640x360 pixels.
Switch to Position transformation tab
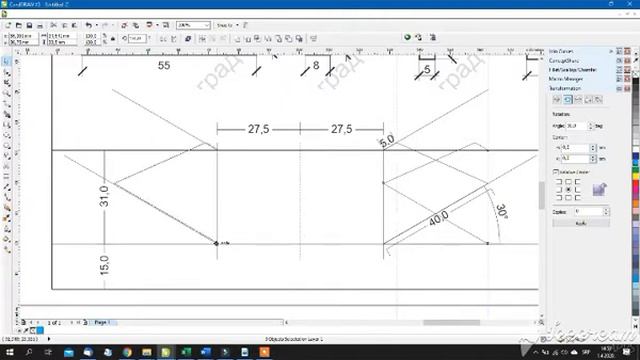(557, 100)
